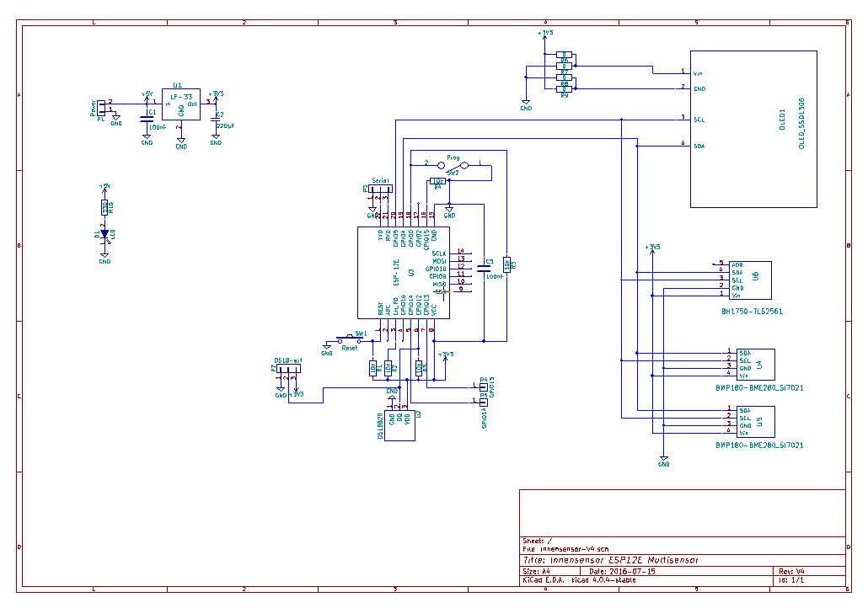Select sensor module U4

pos(756,365)
